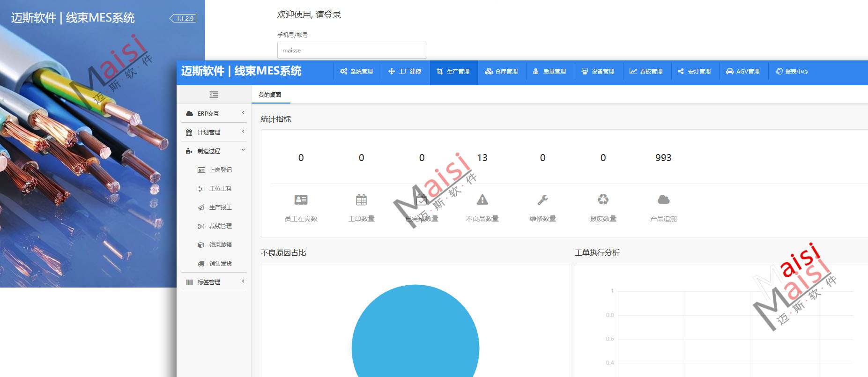
Task: Collapse the 制造过程 sidebar chevron
Action: [243, 150]
